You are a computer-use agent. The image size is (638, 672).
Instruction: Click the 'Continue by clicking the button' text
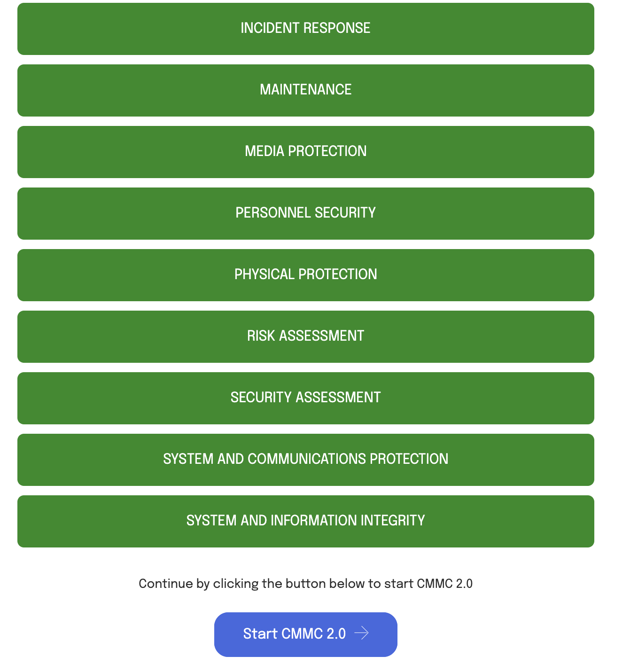[305, 584]
